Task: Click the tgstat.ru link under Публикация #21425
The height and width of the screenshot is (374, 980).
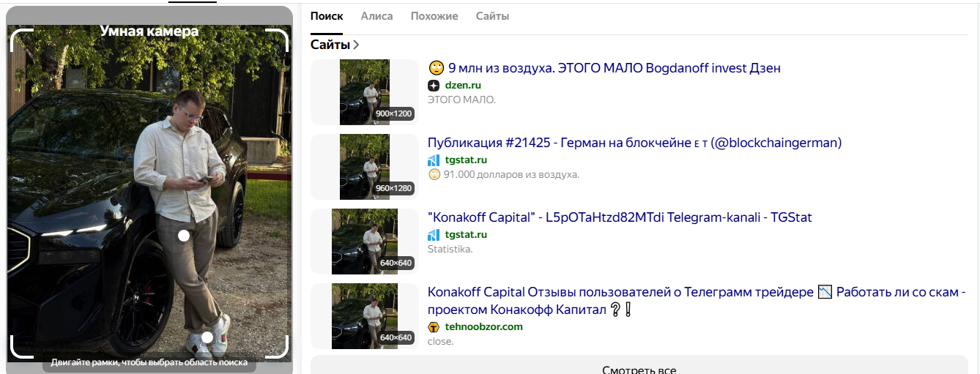Action: [466, 160]
